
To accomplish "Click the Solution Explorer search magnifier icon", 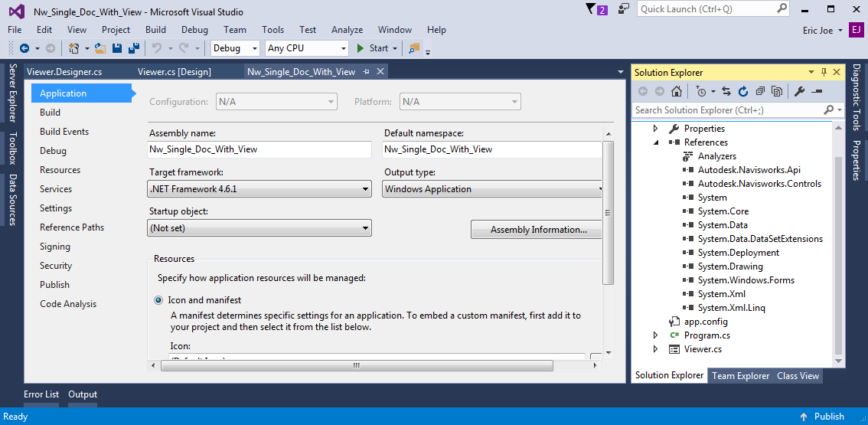I will 829,110.
